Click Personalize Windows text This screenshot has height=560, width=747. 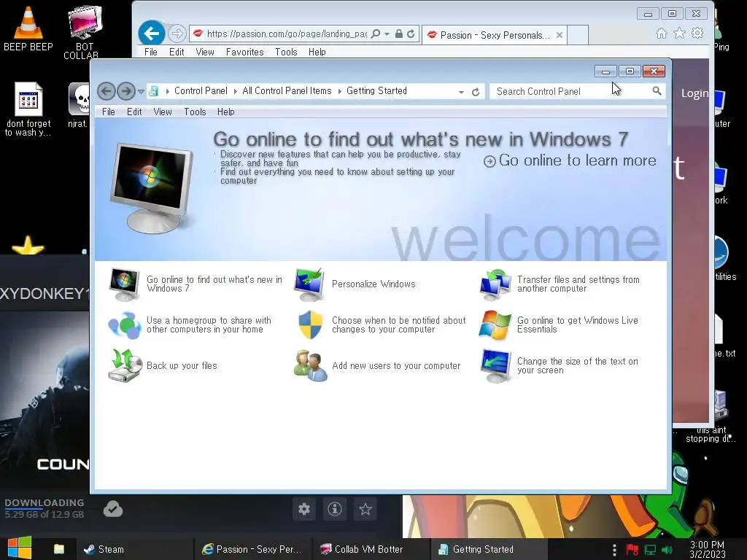373,284
